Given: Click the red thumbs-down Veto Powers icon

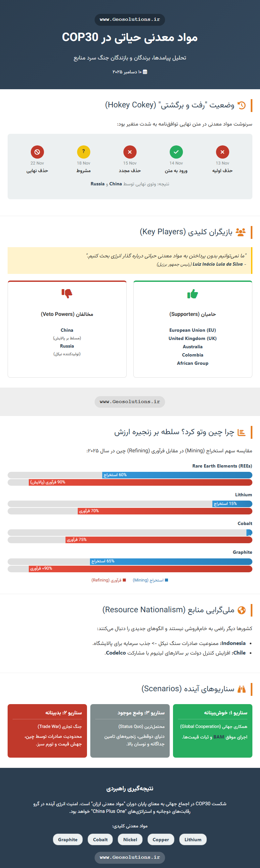Looking at the screenshot, I should [x=67, y=293].
